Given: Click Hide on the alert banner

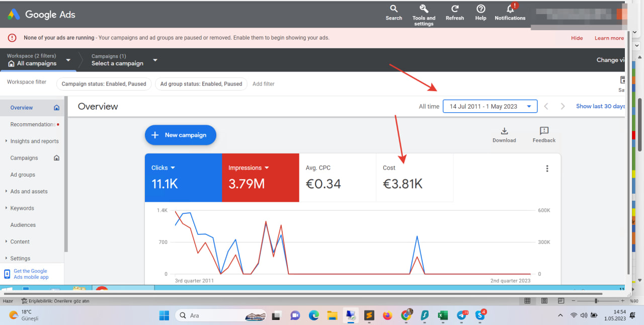Looking at the screenshot, I should point(577,38).
